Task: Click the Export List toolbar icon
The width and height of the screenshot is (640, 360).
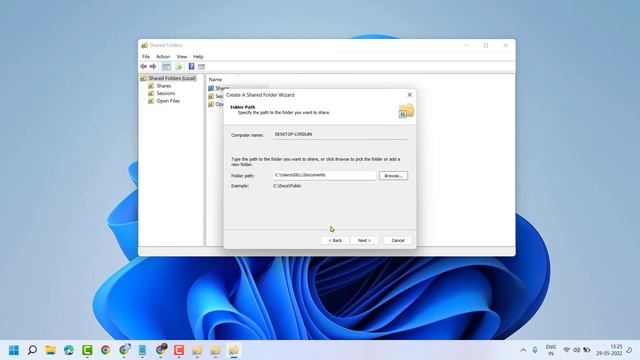Action: tap(178, 67)
